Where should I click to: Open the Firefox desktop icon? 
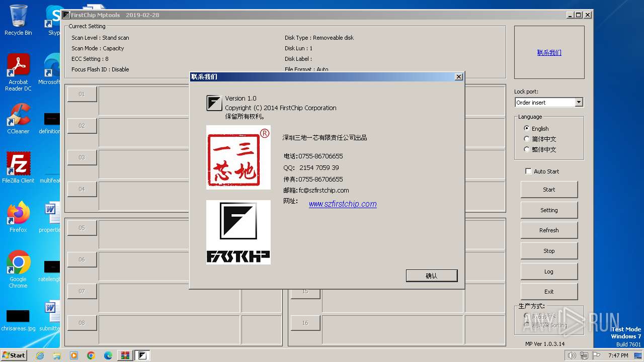(x=18, y=217)
